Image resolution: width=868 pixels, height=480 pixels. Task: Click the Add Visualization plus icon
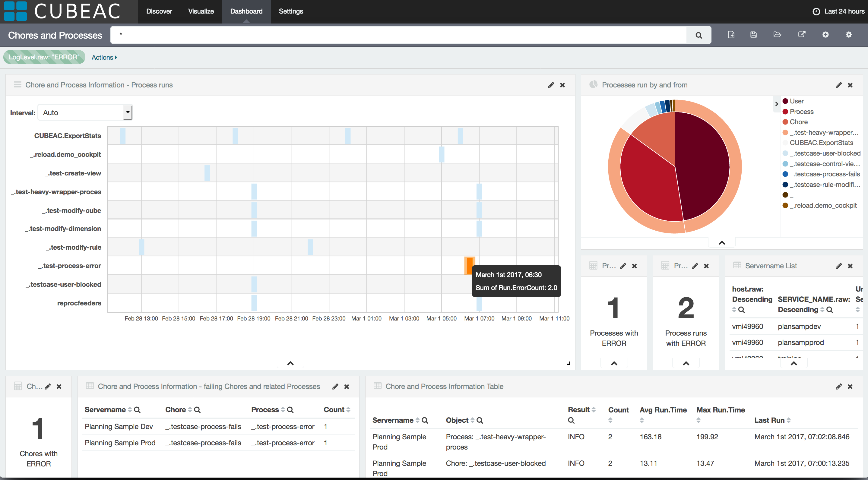825,35
